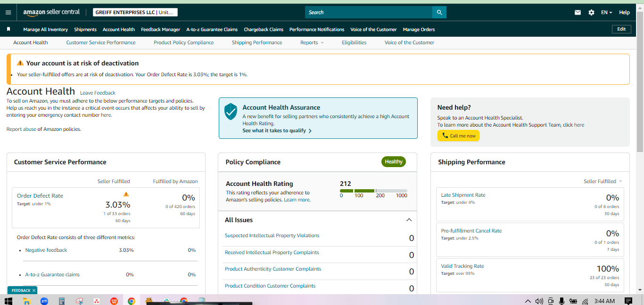Open the EN language dropdown
Viewport: 644px width, 305px height.
pyautogui.click(x=606, y=13)
